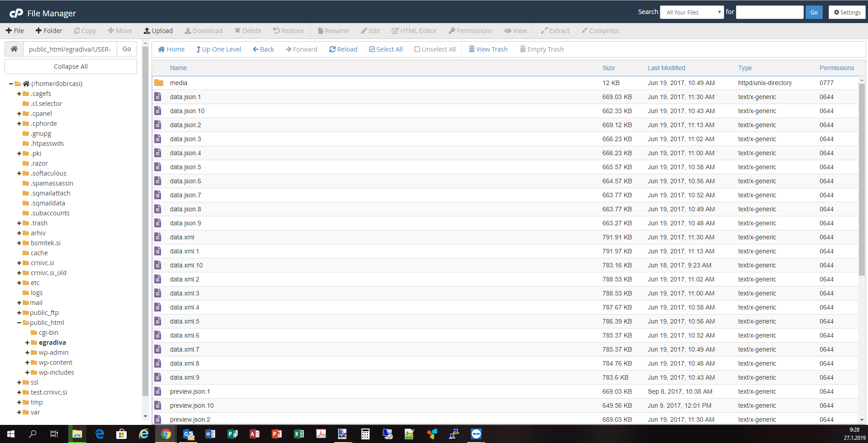Click the Restore toolbar icon
Screen dimensions: 868x443
coord(276,31)
